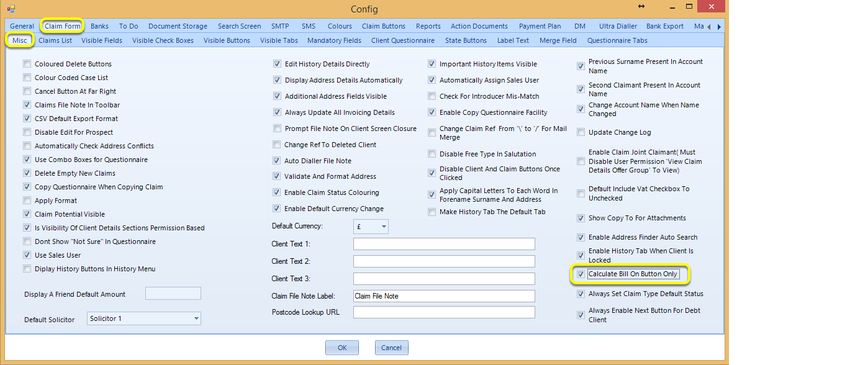This screenshot has height=365, width=855.
Task: Open the Misc sub-tab
Action: 20,40
